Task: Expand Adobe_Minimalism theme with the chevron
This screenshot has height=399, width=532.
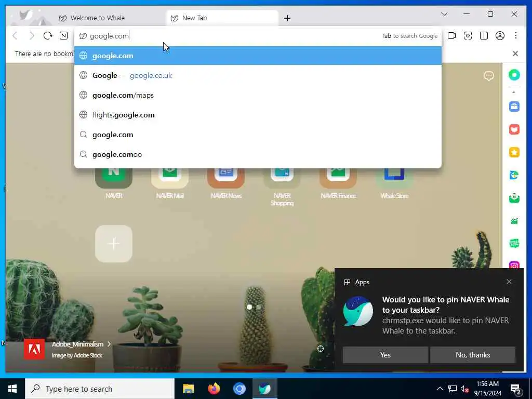Action: pos(109,344)
